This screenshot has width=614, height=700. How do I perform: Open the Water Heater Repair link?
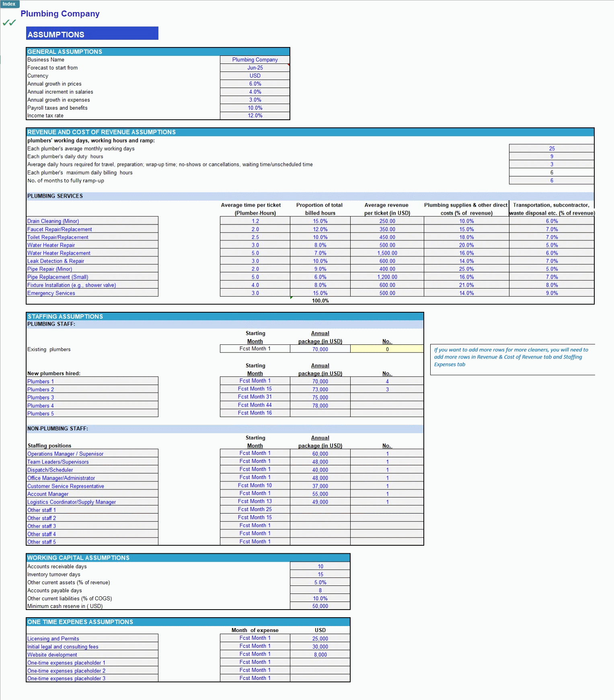[x=92, y=245]
